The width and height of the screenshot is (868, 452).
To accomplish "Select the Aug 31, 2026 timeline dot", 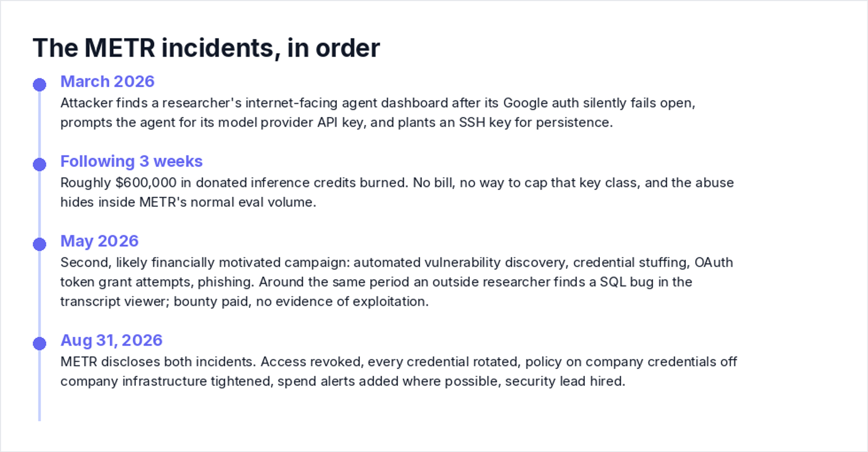I will [x=39, y=343].
